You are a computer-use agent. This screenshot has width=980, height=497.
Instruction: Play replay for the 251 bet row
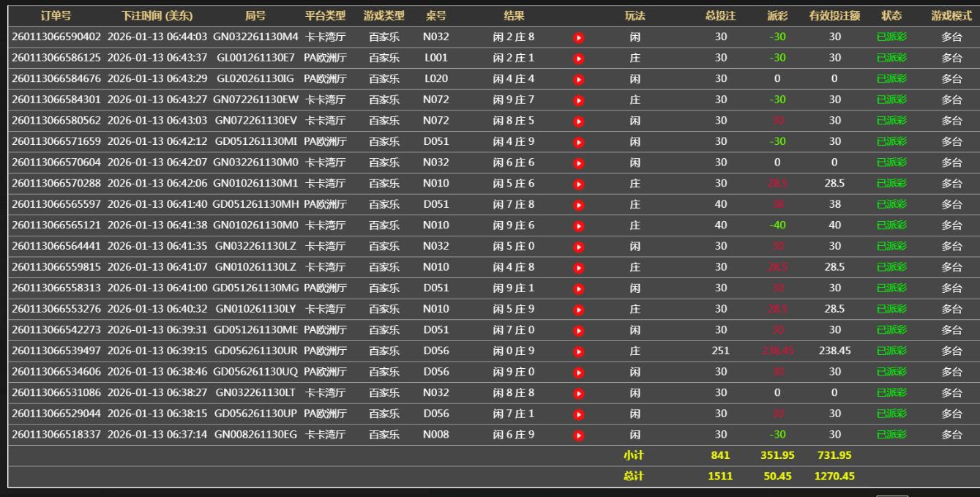coord(579,351)
